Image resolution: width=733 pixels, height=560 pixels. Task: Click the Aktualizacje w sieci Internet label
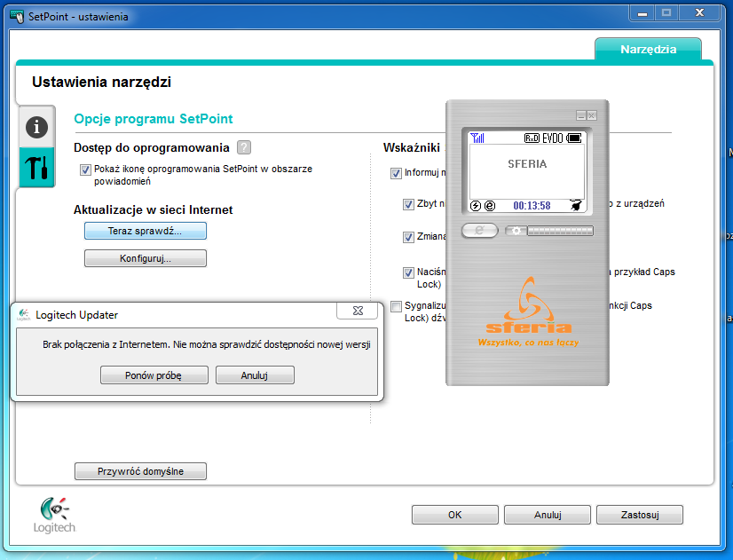point(153,209)
